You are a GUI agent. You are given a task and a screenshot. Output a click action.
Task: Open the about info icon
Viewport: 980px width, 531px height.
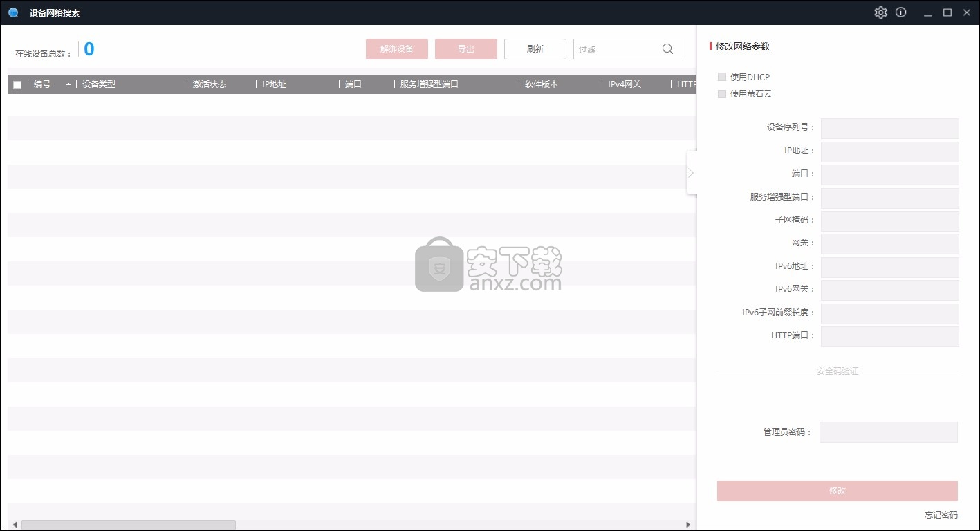tap(900, 12)
